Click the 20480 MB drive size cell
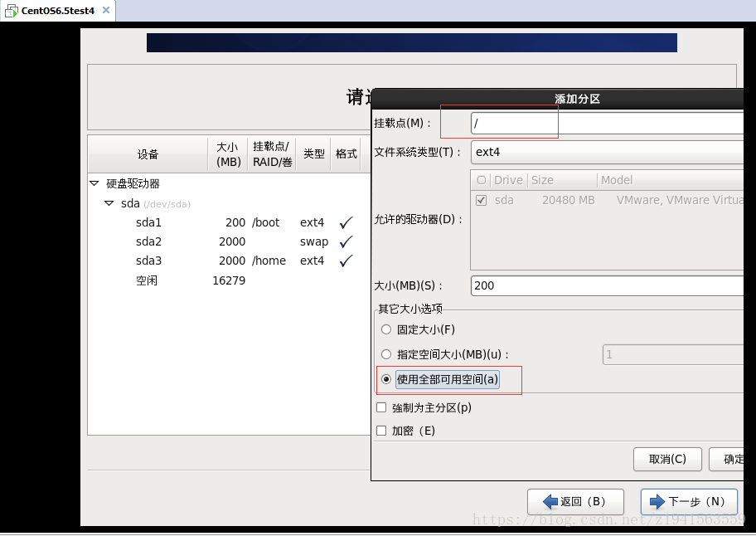 (569, 200)
